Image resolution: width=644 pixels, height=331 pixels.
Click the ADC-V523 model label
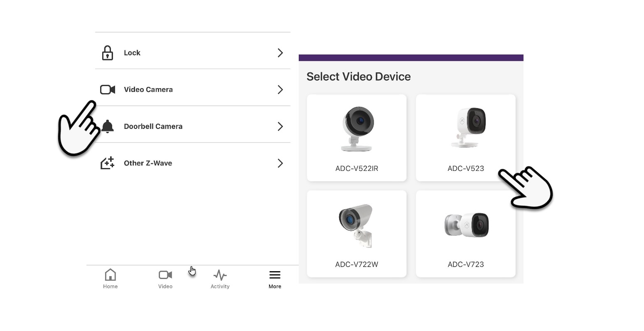[x=466, y=168]
